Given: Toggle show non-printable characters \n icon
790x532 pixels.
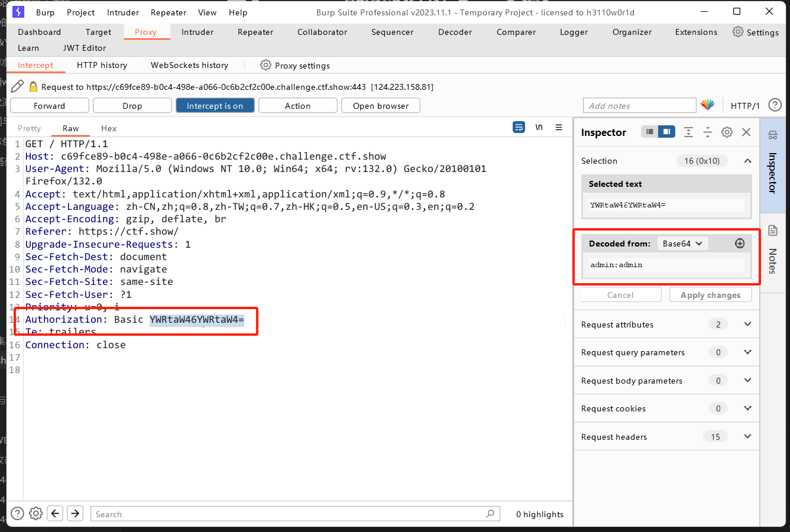Looking at the screenshot, I should (539, 127).
